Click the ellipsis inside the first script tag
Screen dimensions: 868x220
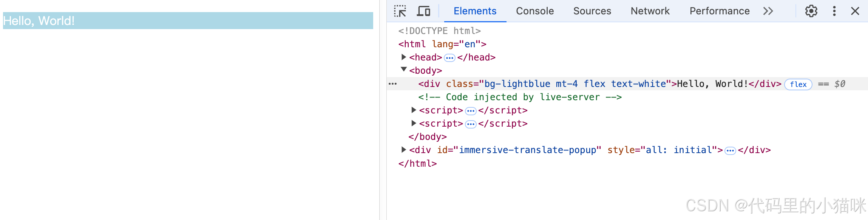coord(471,111)
